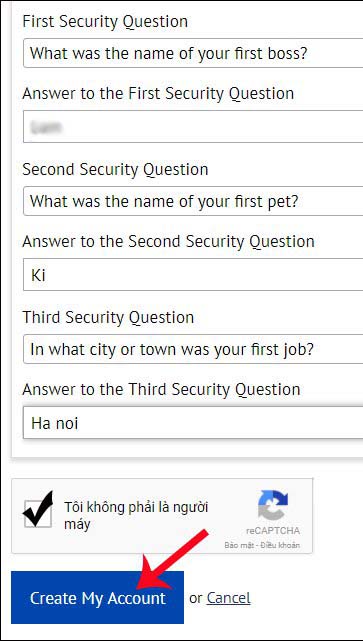Image resolution: width=363 pixels, height=641 pixels.
Task: Tick the 'Tôi không phải là người máy' checkbox
Action: coord(38,513)
